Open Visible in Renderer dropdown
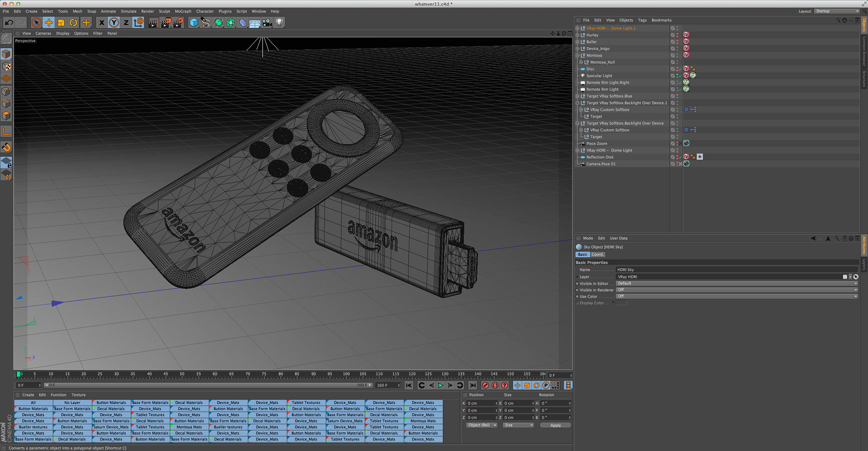 tap(737, 290)
